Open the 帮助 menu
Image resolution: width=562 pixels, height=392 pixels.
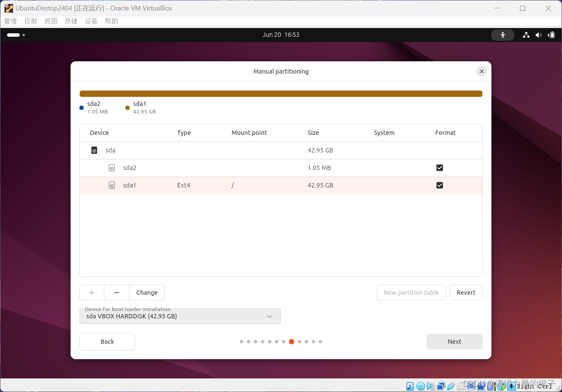(111, 21)
